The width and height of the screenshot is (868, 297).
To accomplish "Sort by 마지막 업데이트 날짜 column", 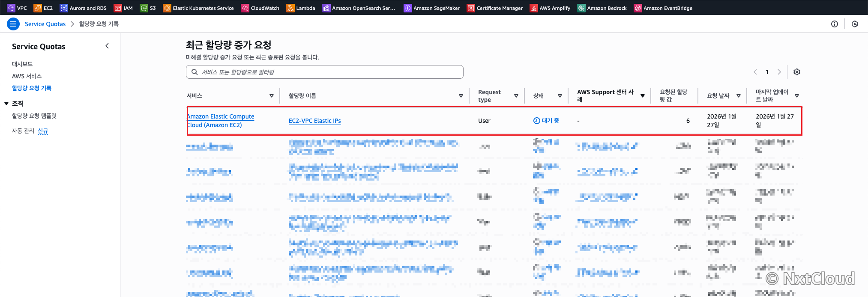I will [x=797, y=96].
